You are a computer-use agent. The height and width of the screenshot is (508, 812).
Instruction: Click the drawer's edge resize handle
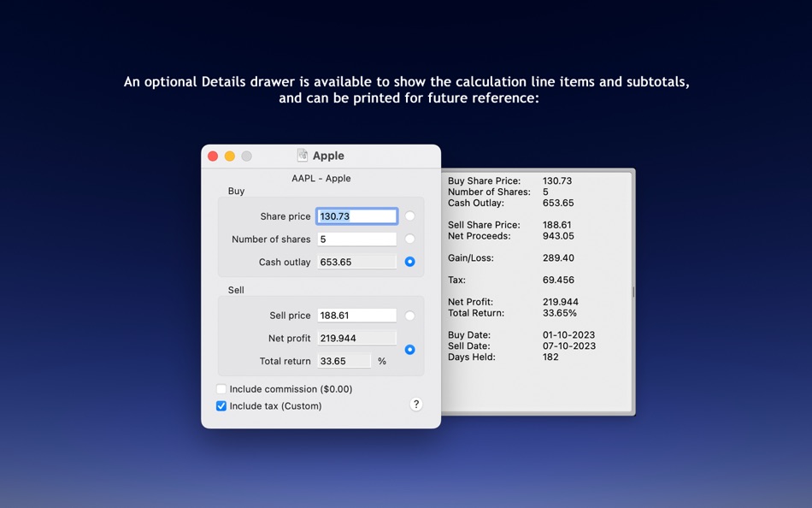coord(633,292)
